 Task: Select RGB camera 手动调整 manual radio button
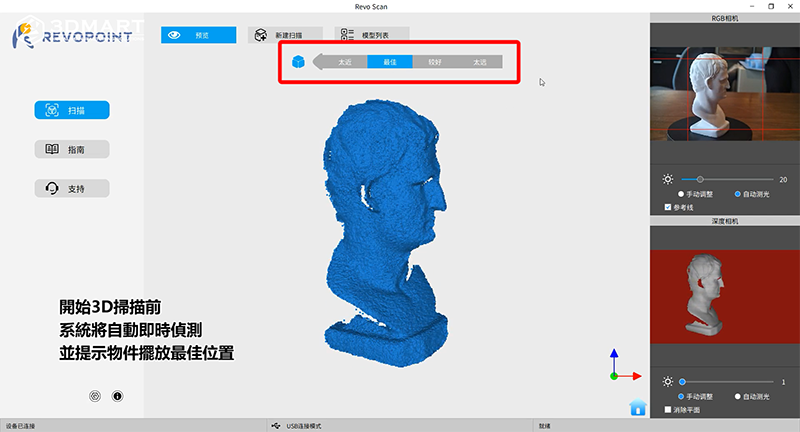coord(681,193)
